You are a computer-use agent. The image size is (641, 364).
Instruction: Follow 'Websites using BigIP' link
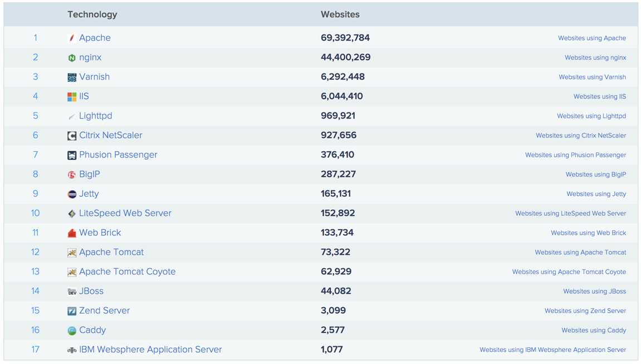596,174
